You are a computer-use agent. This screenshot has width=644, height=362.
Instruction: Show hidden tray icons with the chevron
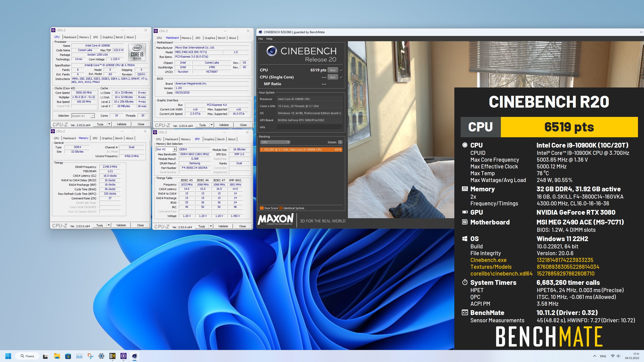coord(595,356)
